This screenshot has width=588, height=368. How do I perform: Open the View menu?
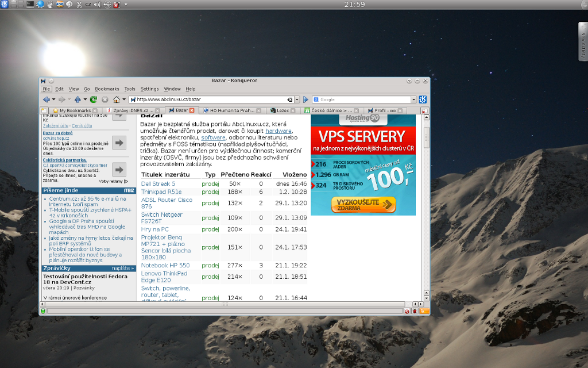(x=73, y=89)
